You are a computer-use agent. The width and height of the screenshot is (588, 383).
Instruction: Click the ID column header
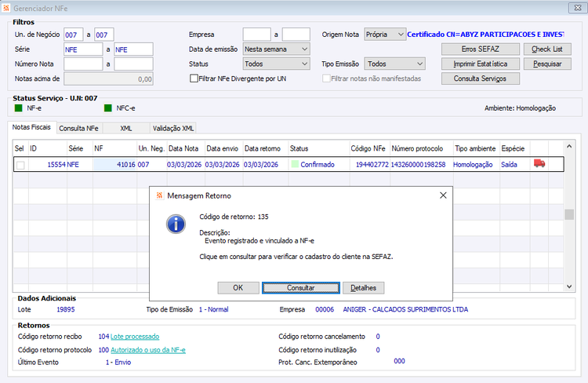(48, 148)
